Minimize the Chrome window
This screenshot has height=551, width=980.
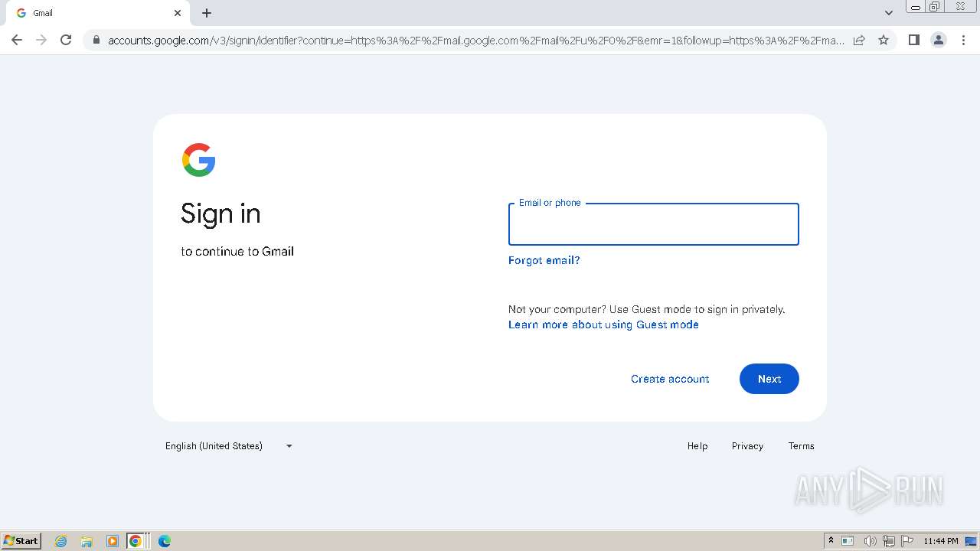(915, 6)
